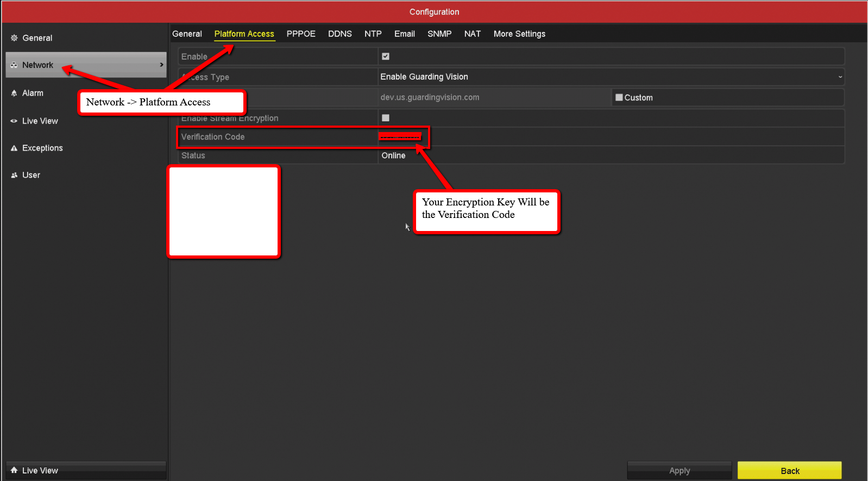This screenshot has width=868, height=481.
Task: Click the Alarm bell icon
Action: click(x=14, y=93)
